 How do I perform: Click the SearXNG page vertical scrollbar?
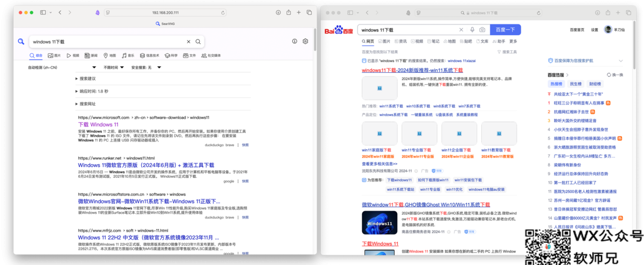315,40
